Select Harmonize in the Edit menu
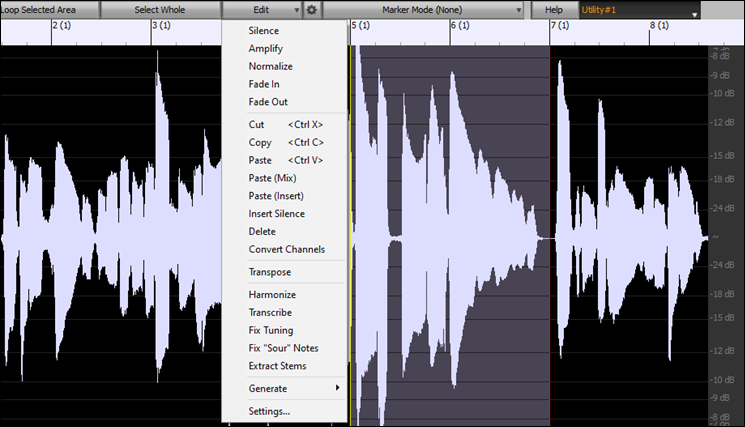This screenshot has height=427, width=745. (x=272, y=295)
